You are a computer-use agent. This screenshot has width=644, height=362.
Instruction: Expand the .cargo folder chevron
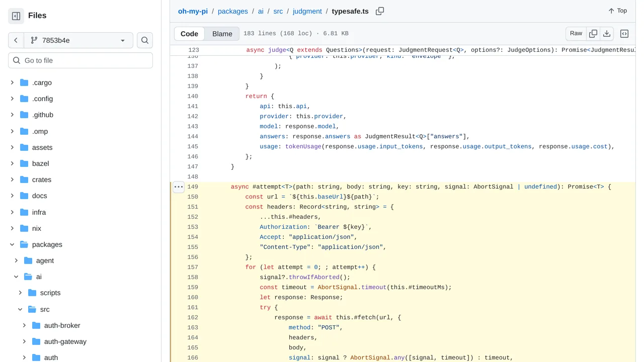pyautogui.click(x=12, y=82)
